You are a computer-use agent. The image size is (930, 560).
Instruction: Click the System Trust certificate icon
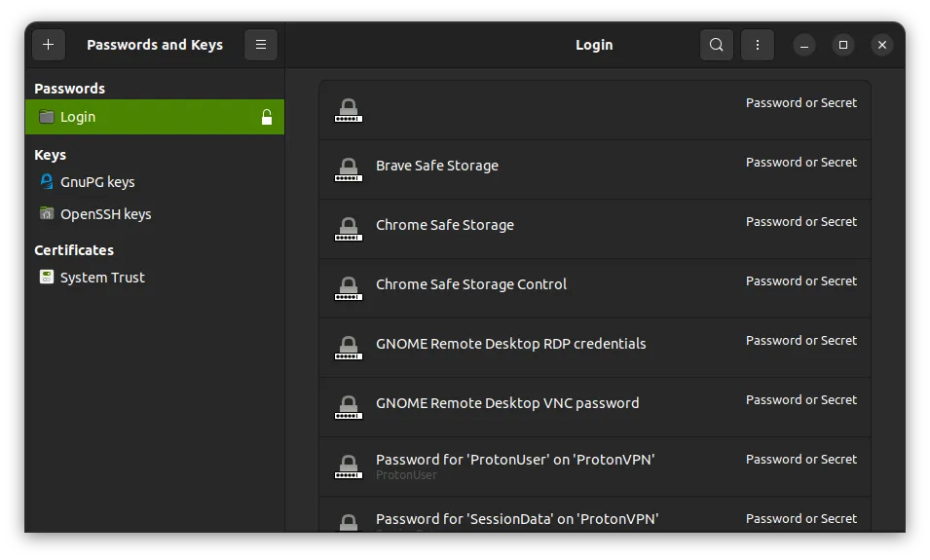(46, 278)
